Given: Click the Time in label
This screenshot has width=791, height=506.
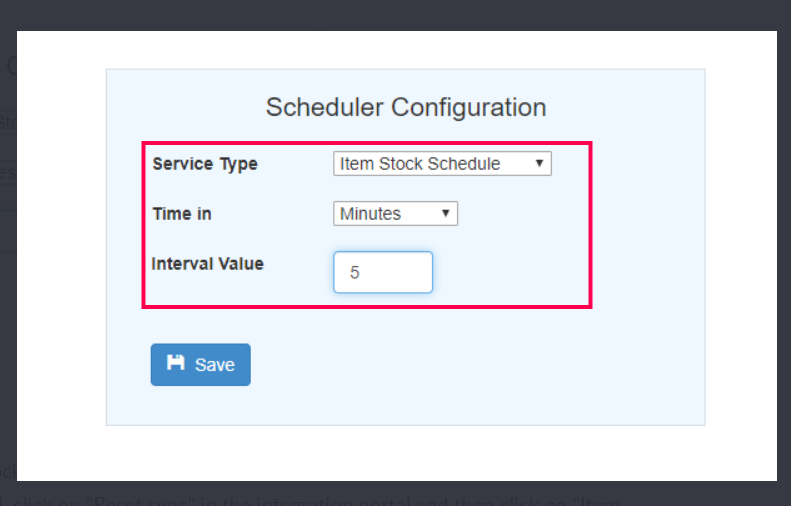Looking at the screenshot, I should (182, 214).
